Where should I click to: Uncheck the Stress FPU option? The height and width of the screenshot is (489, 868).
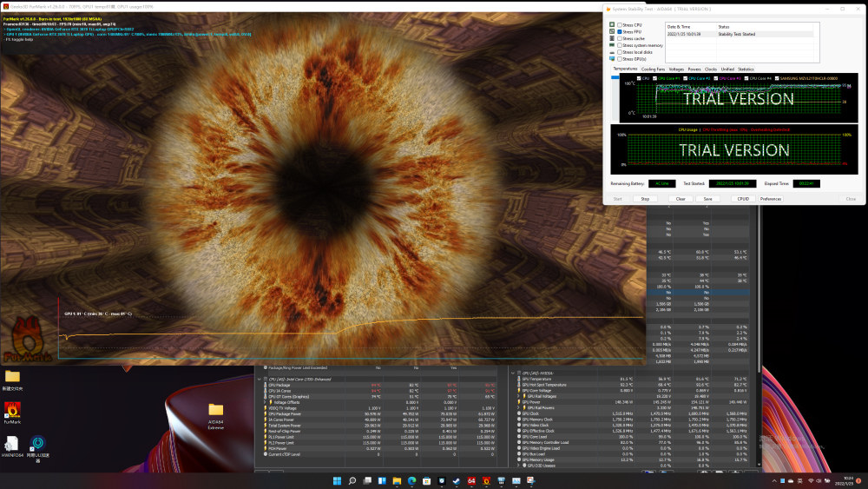click(x=619, y=32)
